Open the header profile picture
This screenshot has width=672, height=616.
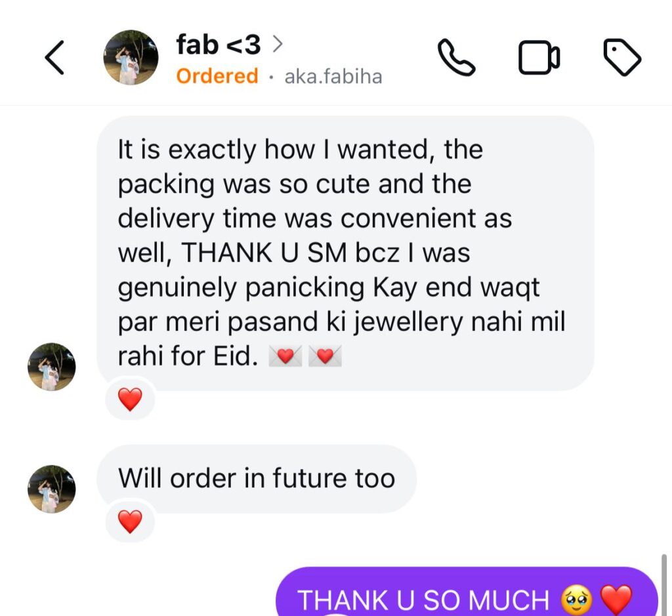(131, 58)
